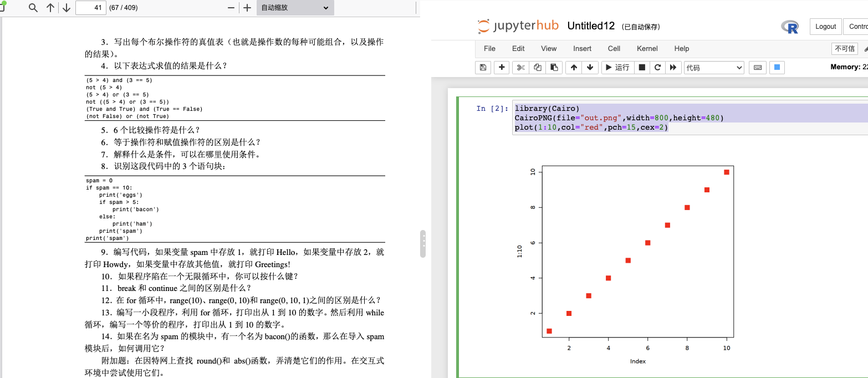Open the Kernel menu in Jupyter
This screenshot has height=378, width=868.
point(647,49)
